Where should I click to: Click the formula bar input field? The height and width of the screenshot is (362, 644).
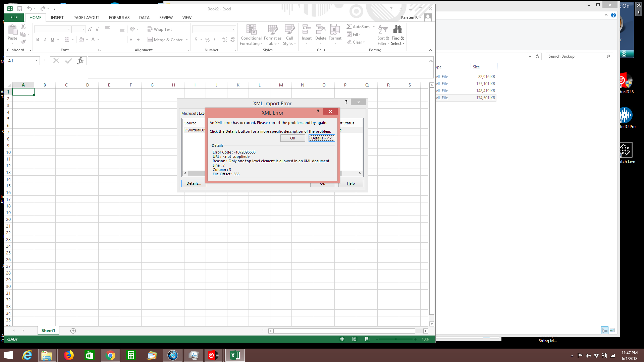258,67
